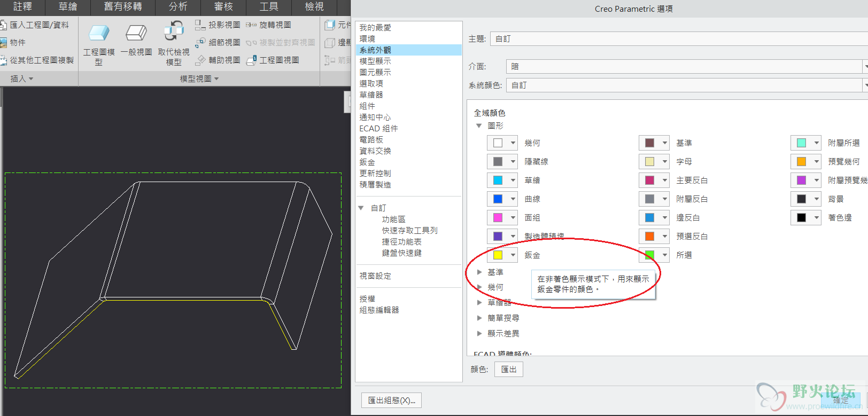Choose the 旋轉視圖 revolved view tool

pyautogui.click(x=268, y=25)
